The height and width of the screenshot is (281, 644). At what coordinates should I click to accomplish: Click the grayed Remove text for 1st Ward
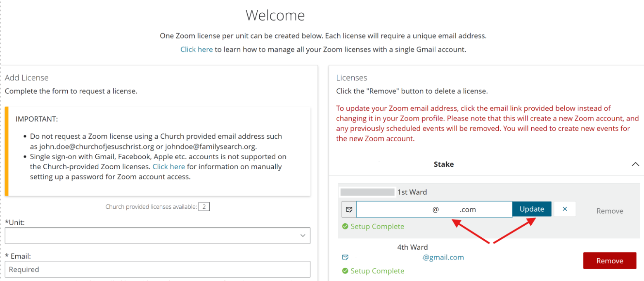pos(609,211)
